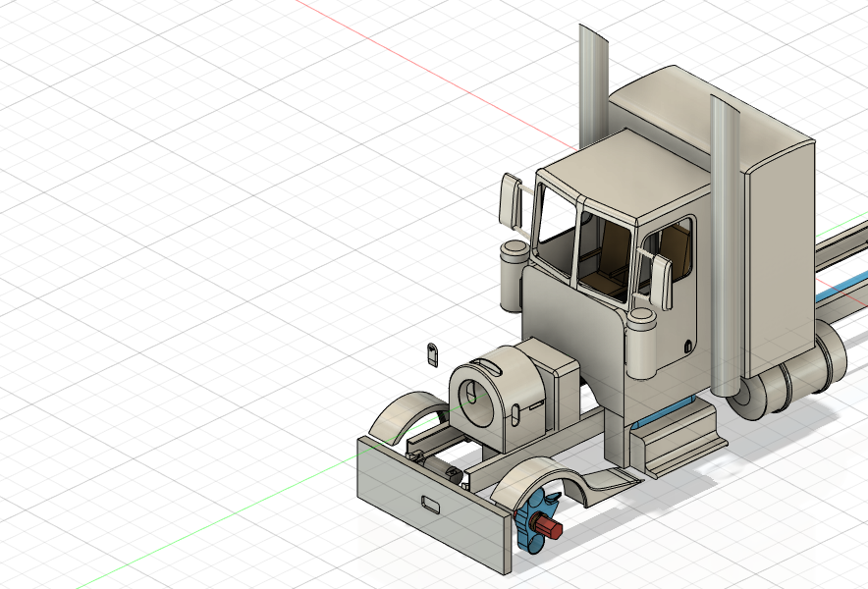
Task: Click the air cleaner canister below the far mirror
Action: [515, 276]
